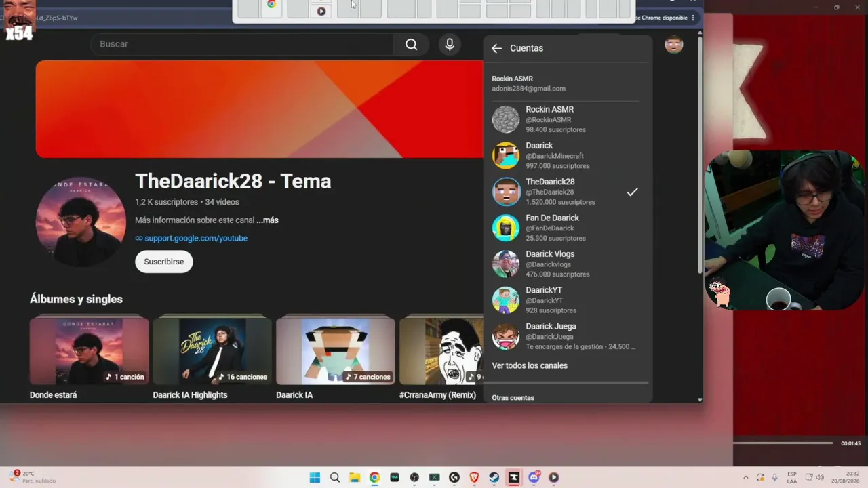Viewport: 868px width, 488px height.
Task: Switch to Google Chrome in the taskbar
Action: point(374,477)
